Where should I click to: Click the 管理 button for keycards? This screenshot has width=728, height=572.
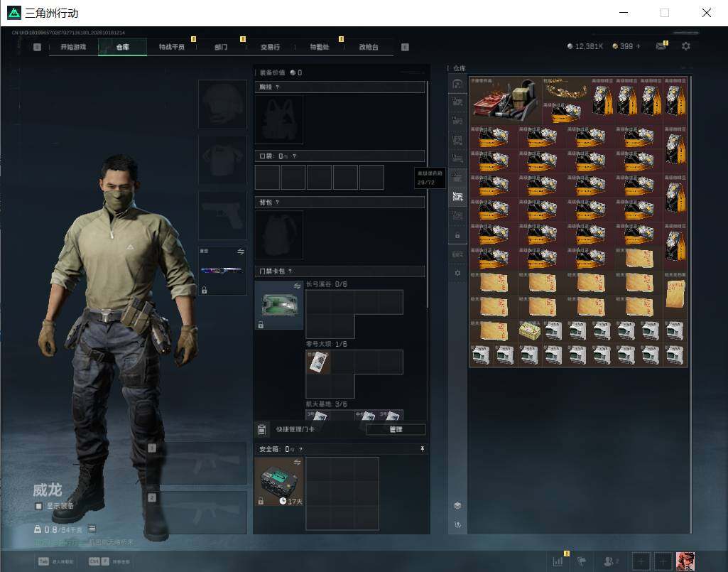(x=396, y=429)
